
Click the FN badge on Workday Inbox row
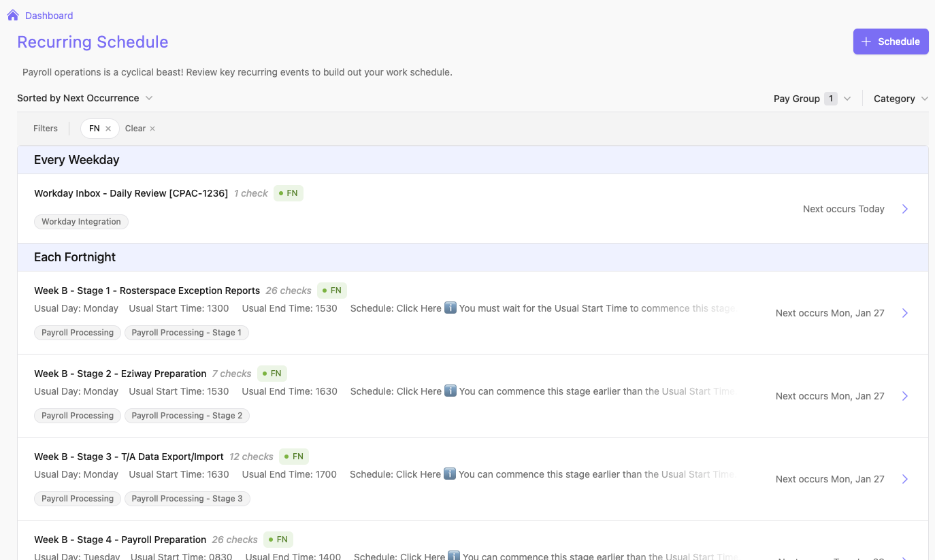coord(289,193)
